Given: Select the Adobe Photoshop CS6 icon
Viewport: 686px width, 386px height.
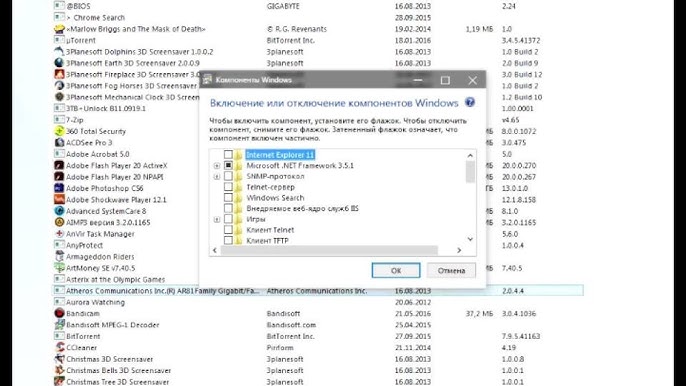Looking at the screenshot, I should 59,188.
